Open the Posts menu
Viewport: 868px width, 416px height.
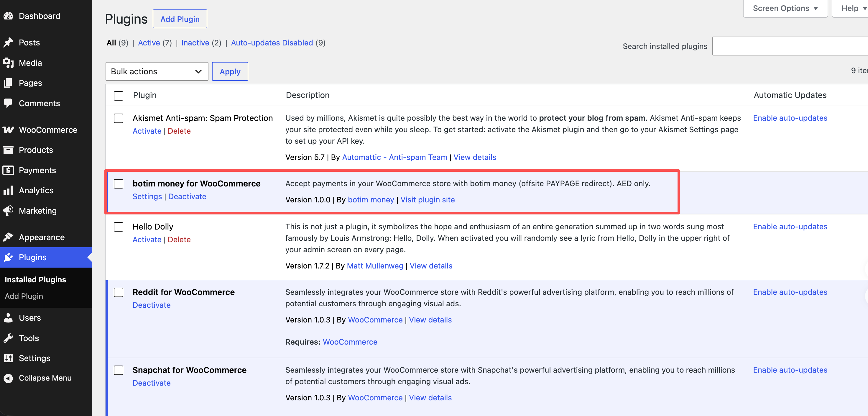(29, 42)
